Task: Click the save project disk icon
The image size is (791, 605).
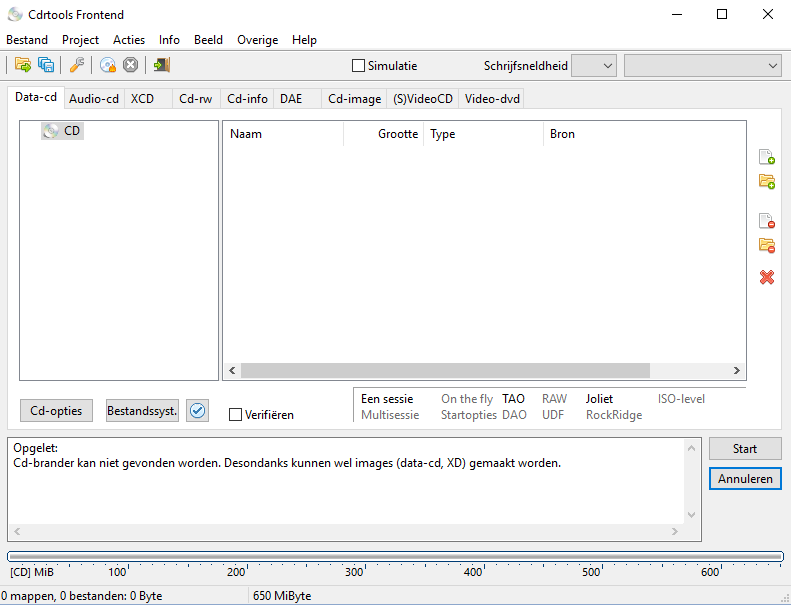Action: click(x=46, y=65)
